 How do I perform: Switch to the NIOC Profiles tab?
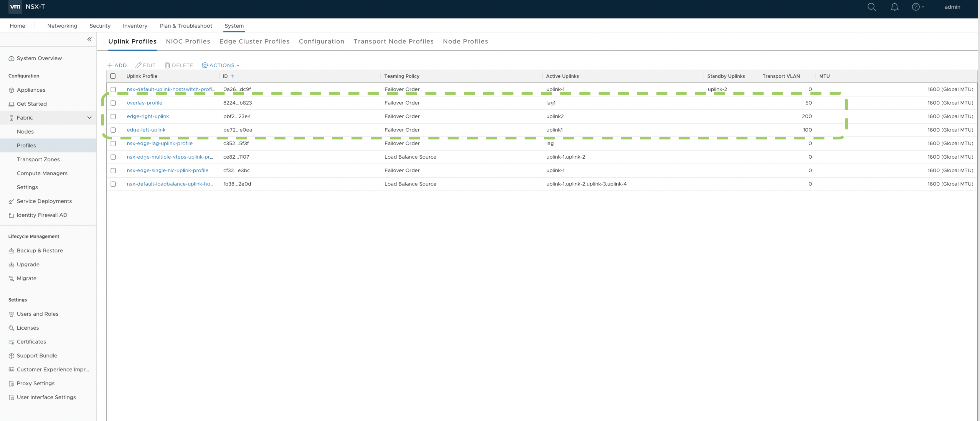(x=188, y=41)
